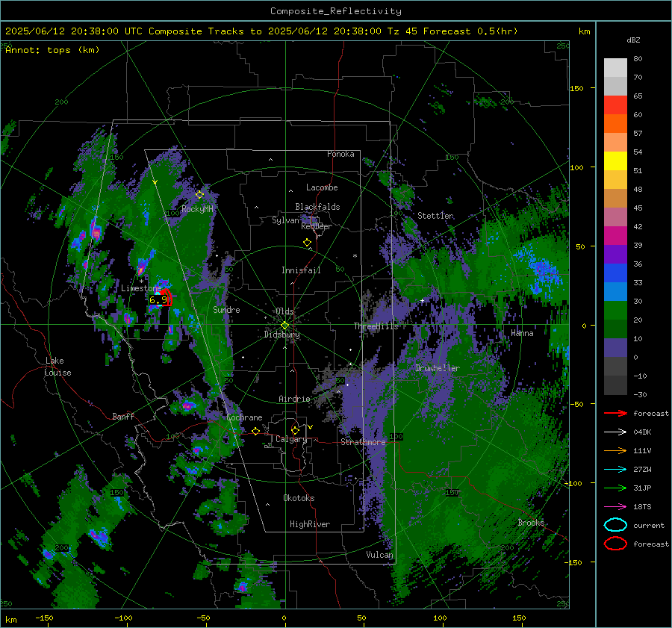Click the slate purple 10 dBZ swatch
672x628 pixels.
pyautogui.click(x=615, y=347)
